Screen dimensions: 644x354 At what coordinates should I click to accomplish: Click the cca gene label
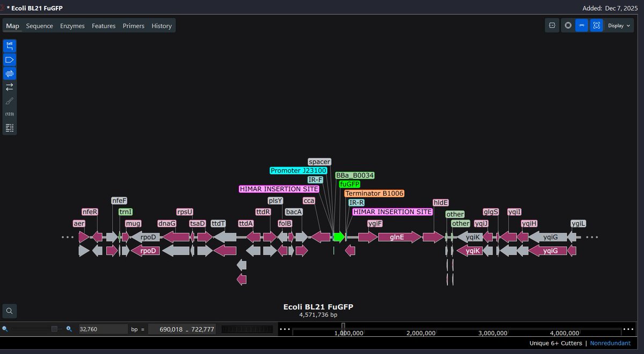tap(309, 201)
